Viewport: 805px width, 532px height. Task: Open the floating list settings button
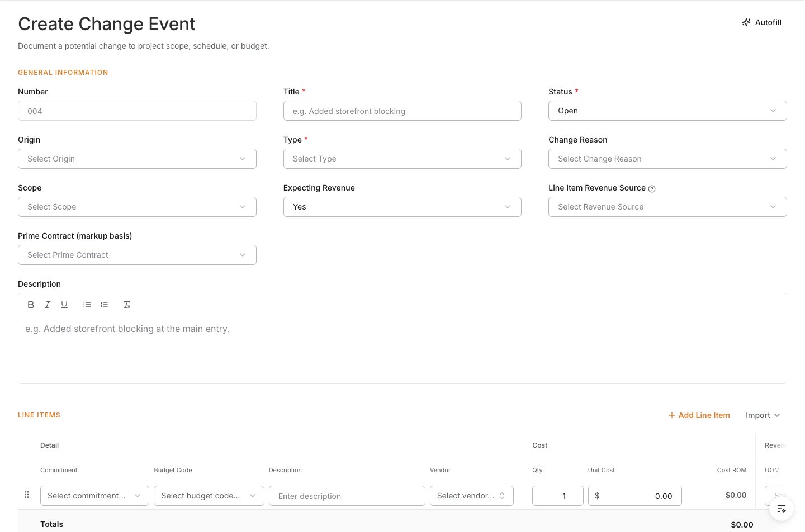click(782, 509)
